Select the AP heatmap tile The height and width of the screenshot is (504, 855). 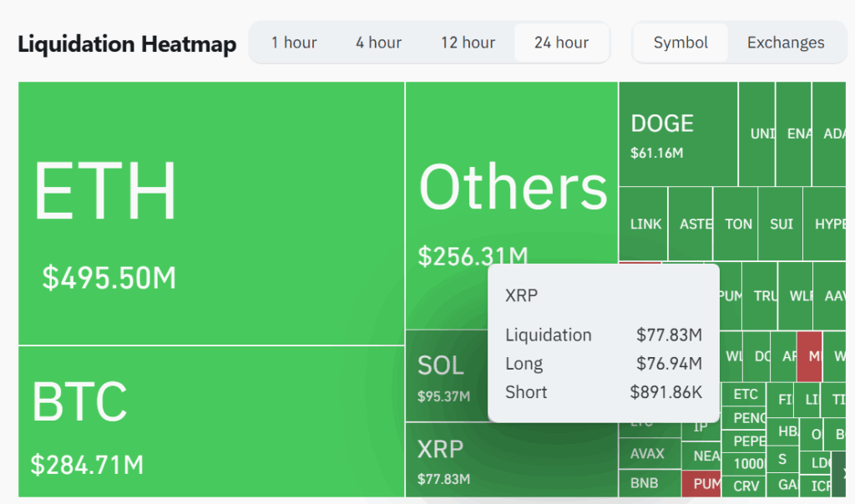point(783,356)
